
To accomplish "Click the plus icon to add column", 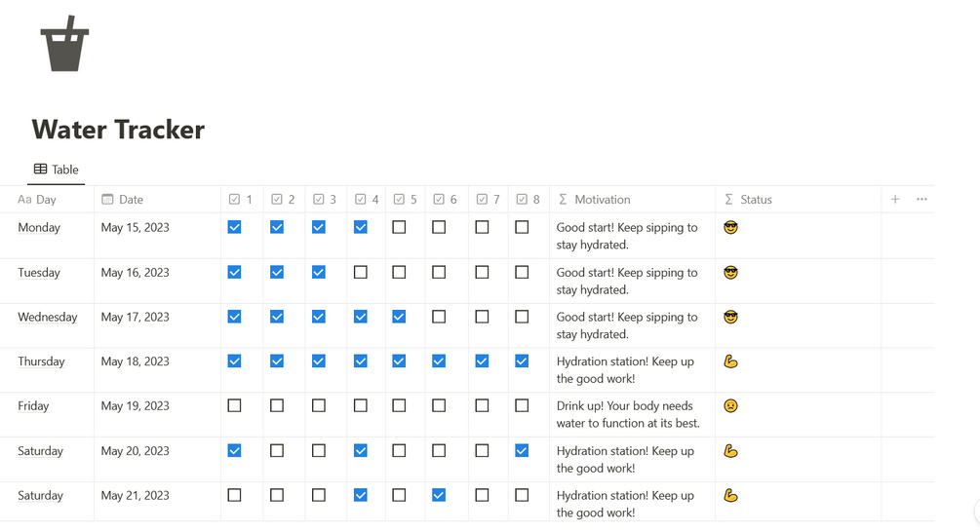I will [x=895, y=199].
